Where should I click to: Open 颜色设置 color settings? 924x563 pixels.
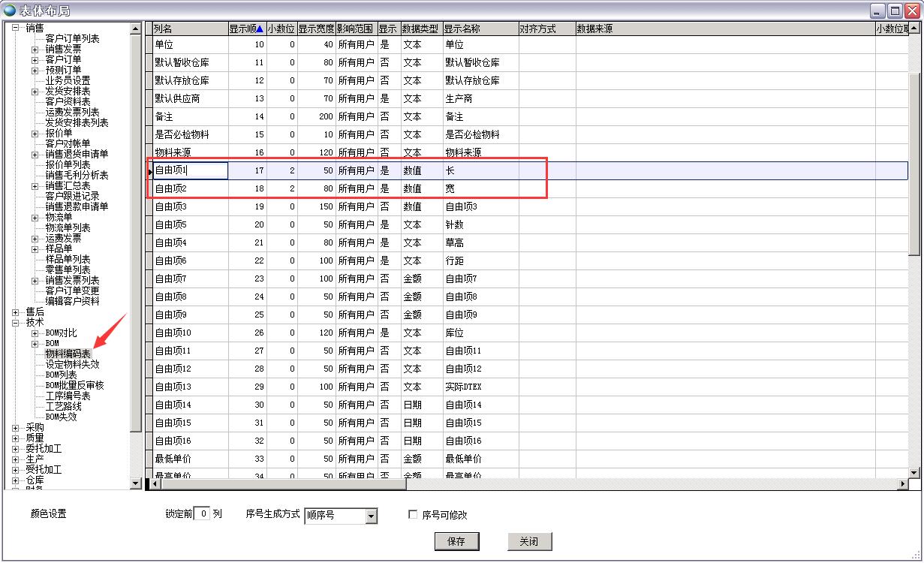(48, 514)
